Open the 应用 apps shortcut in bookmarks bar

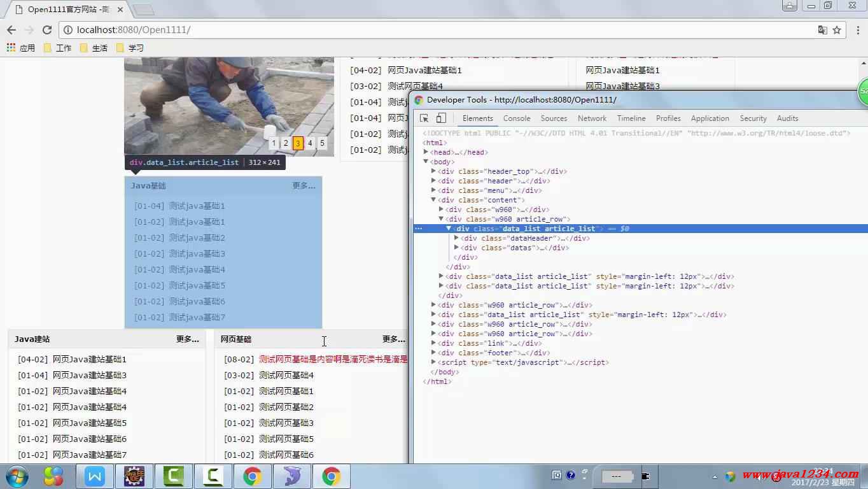[21, 48]
